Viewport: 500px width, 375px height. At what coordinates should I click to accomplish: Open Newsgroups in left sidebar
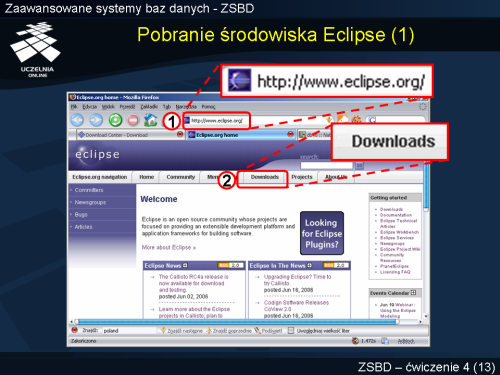tap(90, 202)
